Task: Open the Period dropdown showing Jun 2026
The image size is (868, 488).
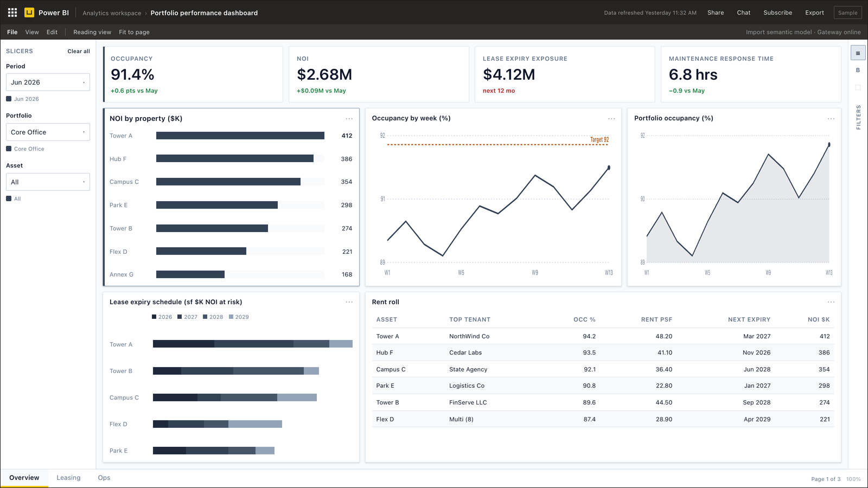Action: point(48,82)
